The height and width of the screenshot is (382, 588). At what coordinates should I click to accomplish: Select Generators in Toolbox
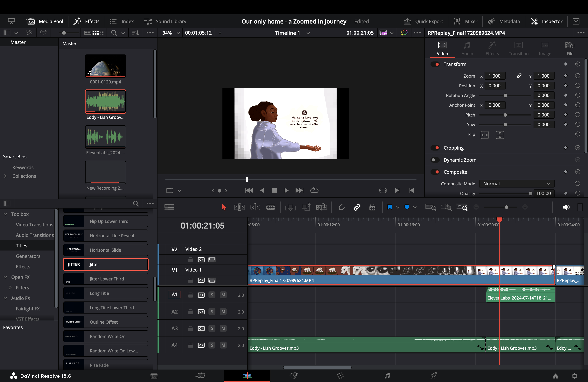pos(28,256)
